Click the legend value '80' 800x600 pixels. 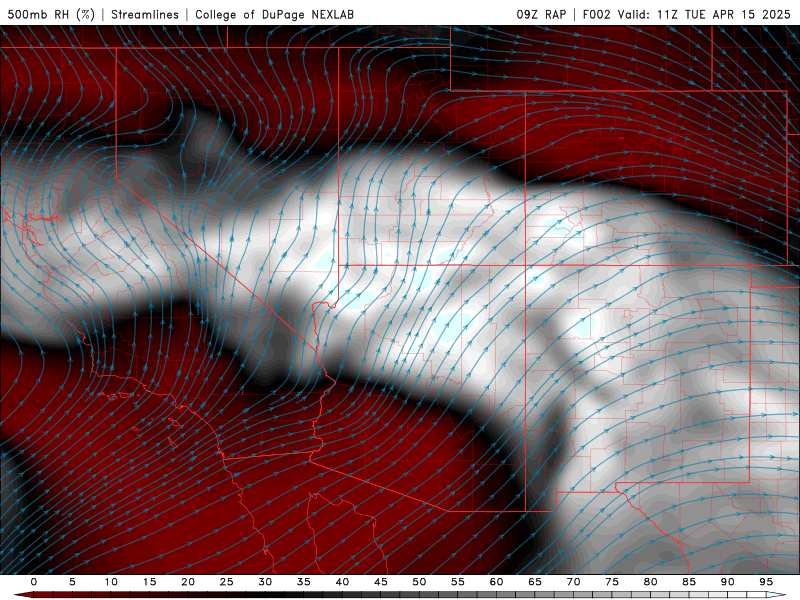click(x=650, y=582)
